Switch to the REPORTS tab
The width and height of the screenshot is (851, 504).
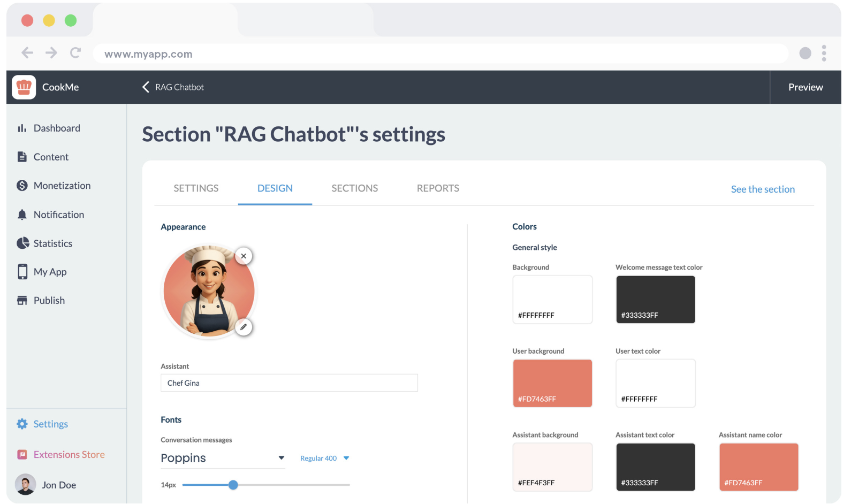tap(438, 188)
